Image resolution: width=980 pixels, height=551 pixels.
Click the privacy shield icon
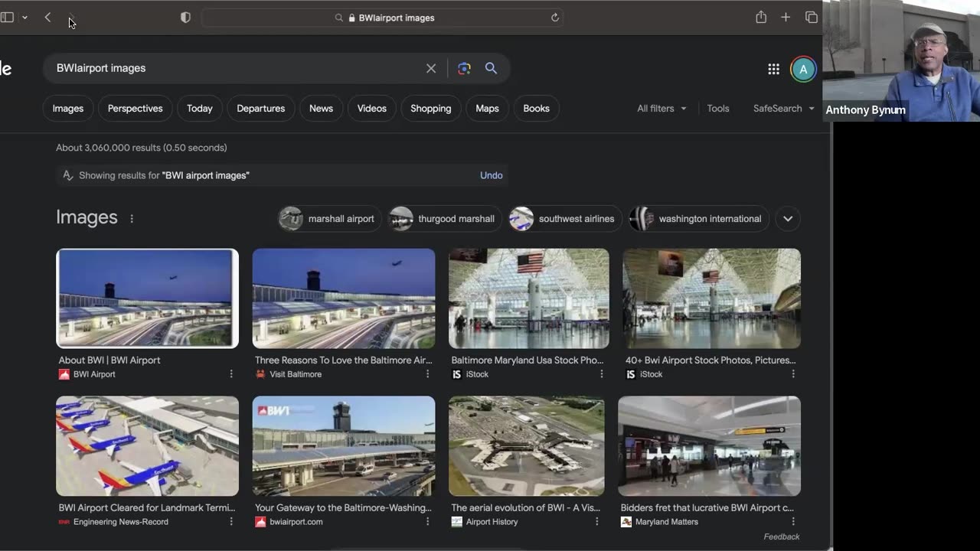click(185, 18)
